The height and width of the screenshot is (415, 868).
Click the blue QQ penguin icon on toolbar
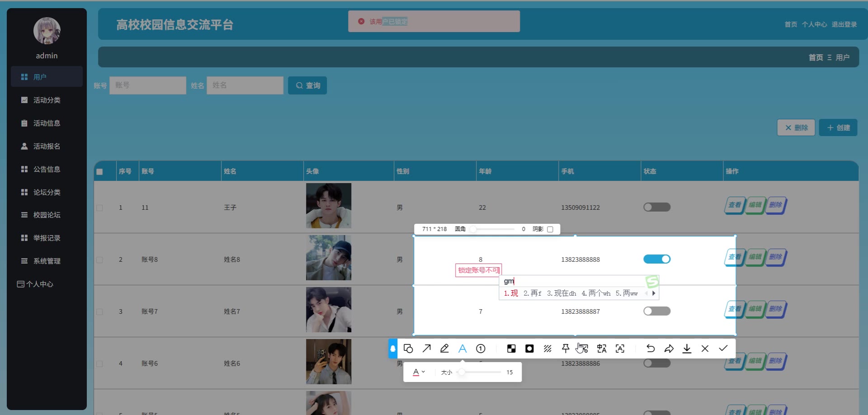(393, 349)
